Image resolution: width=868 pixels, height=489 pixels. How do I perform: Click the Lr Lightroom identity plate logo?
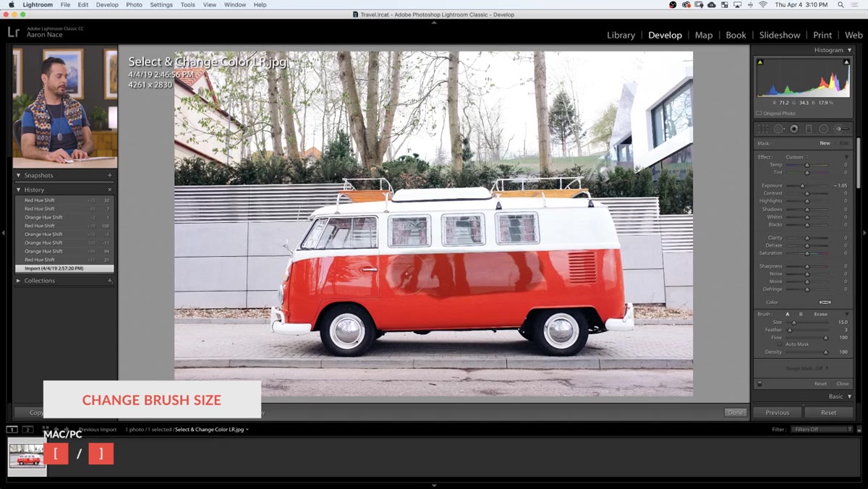click(x=13, y=32)
